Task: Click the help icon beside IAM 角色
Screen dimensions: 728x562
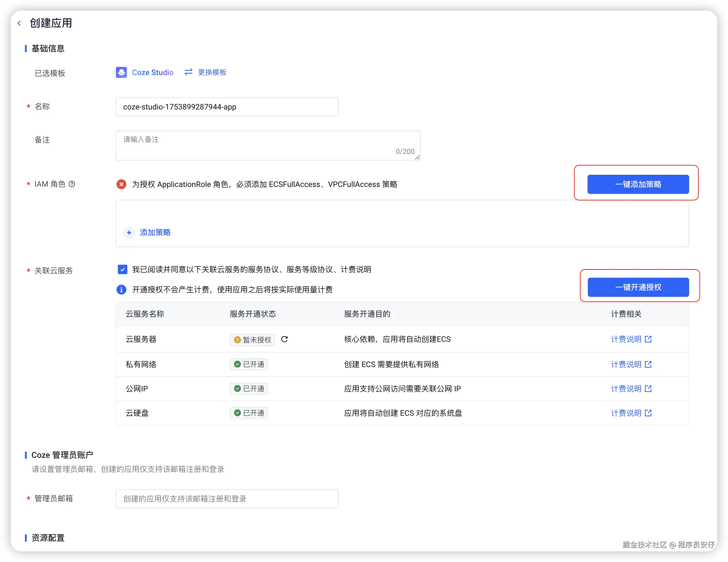Action: click(72, 184)
